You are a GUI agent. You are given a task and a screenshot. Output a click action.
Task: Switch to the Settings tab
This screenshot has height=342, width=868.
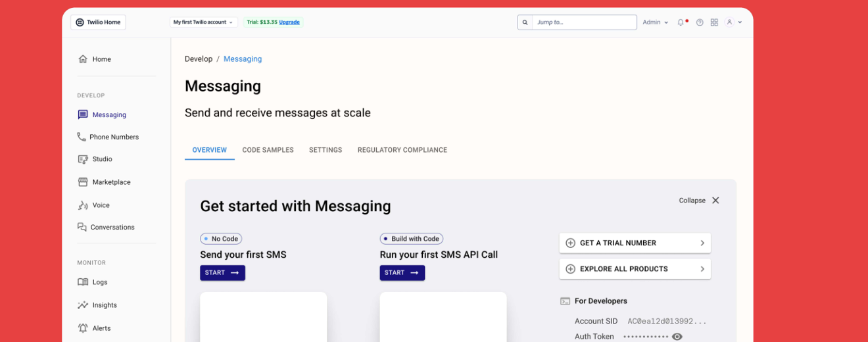click(325, 150)
